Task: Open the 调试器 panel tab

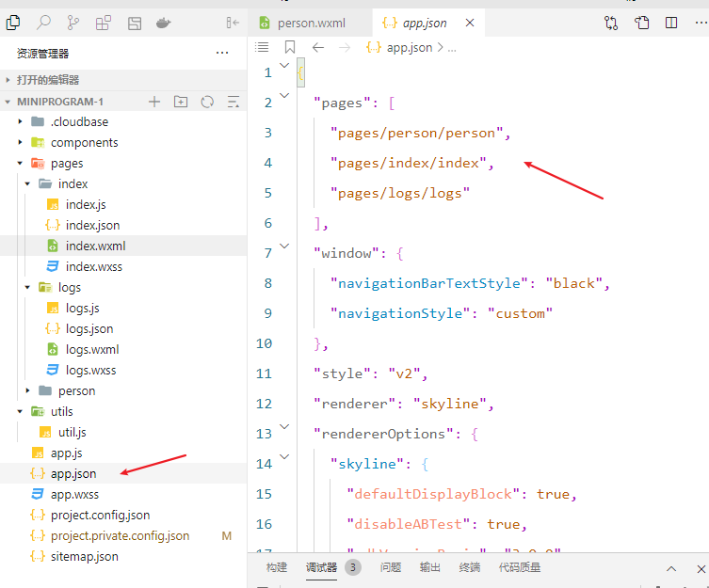Action: (x=321, y=567)
